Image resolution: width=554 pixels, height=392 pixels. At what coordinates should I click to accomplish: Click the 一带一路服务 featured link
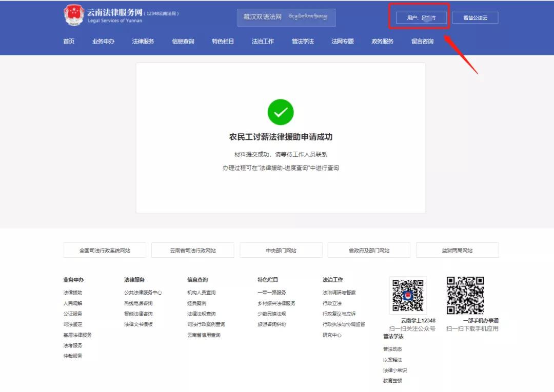point(270,292)
